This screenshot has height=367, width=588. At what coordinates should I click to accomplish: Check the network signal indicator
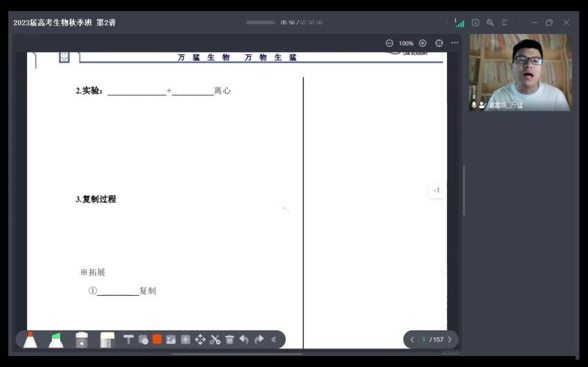[460, 24]
